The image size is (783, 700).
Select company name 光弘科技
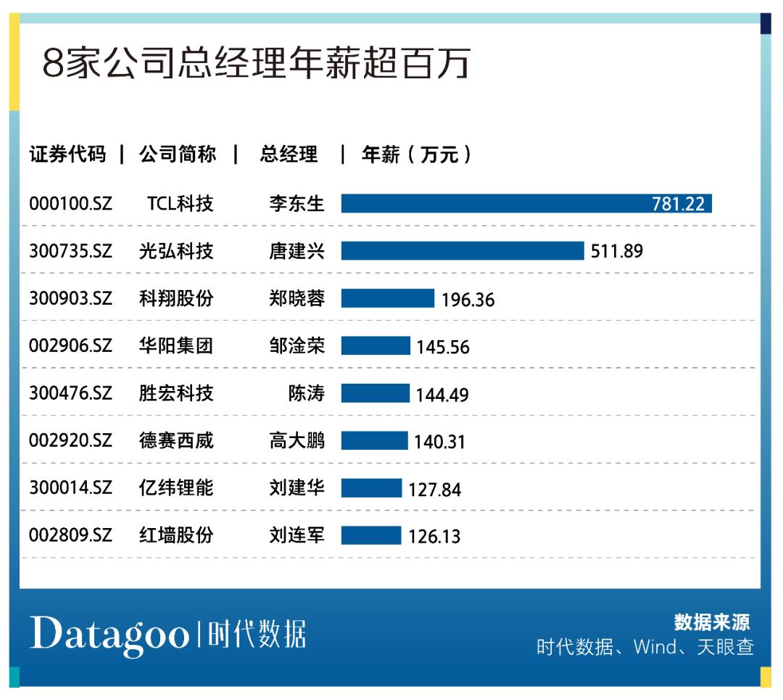tap(176, 251)
